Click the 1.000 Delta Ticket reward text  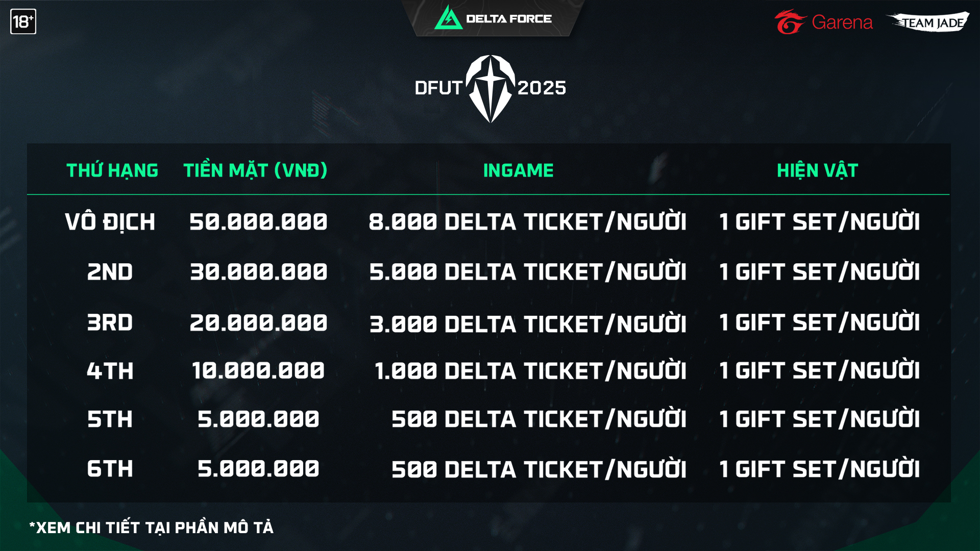click(530, 370)
